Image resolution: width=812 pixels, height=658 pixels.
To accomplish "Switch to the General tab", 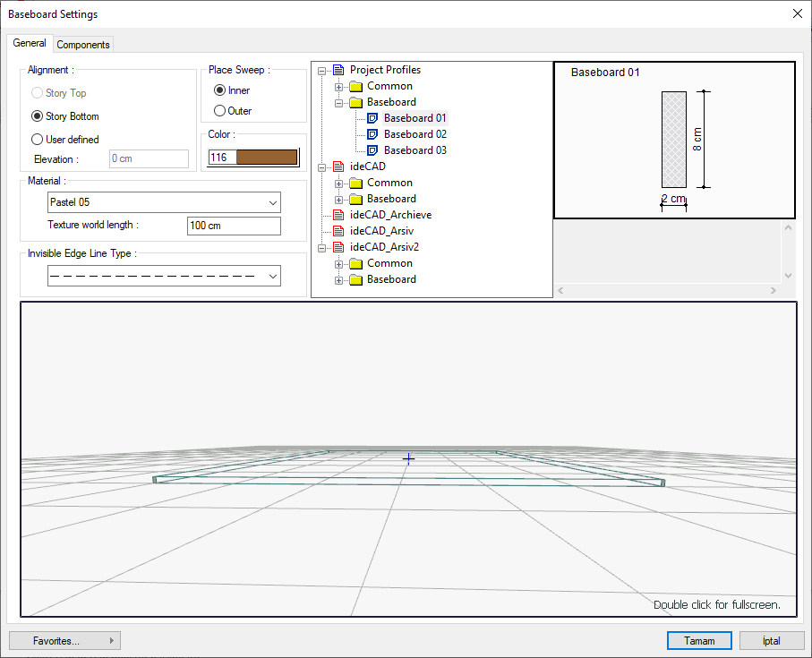I will (30, 43).
